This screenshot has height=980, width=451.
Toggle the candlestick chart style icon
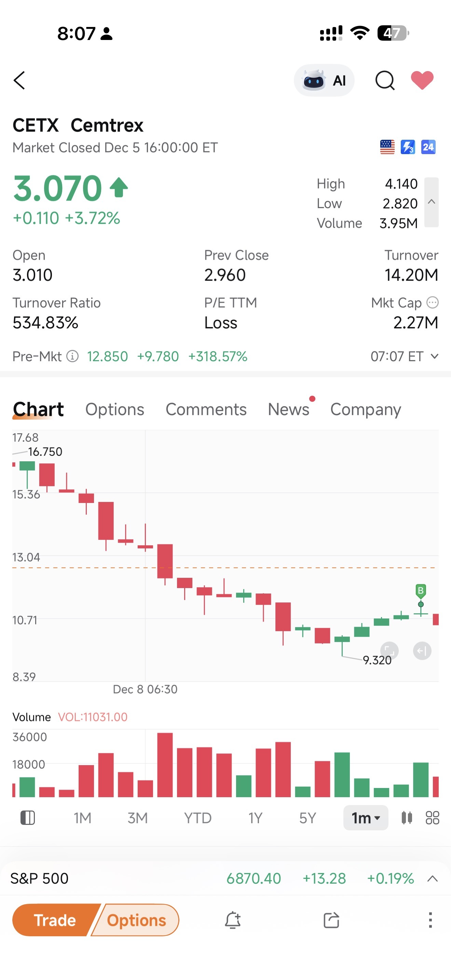407,818
